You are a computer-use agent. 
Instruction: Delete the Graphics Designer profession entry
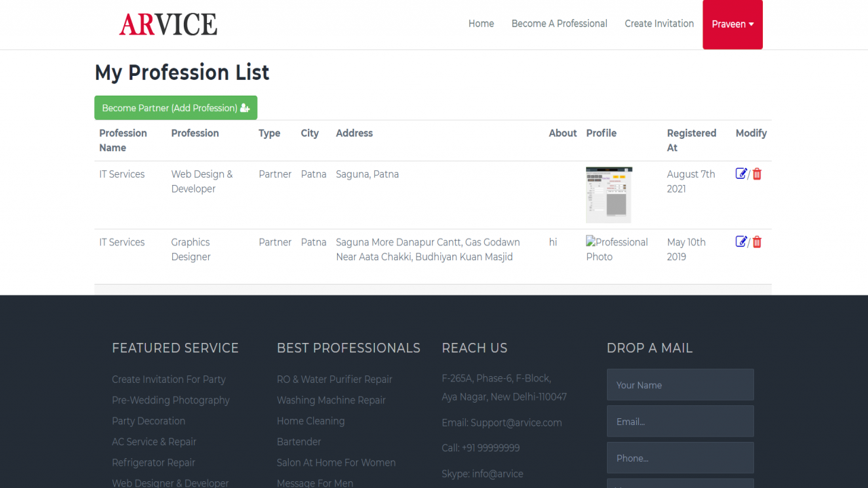(757, 242)
